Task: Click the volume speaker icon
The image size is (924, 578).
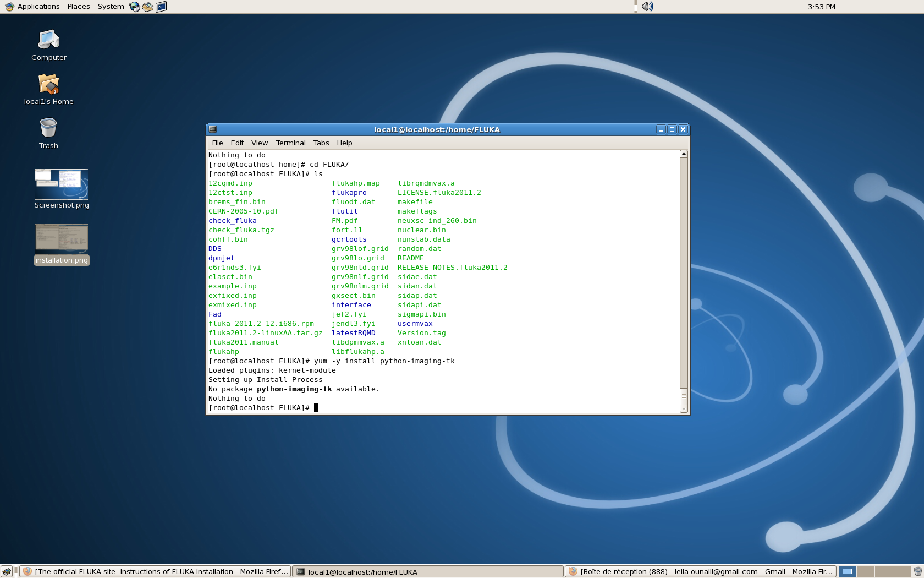Action: 647,7
